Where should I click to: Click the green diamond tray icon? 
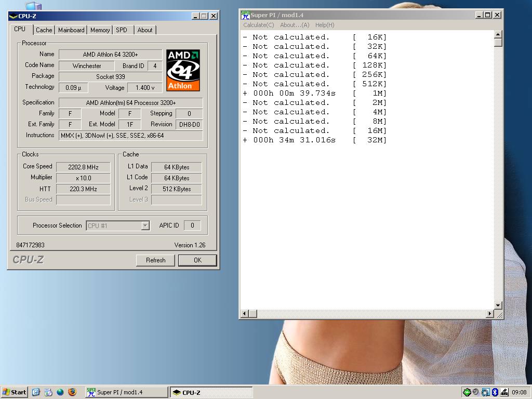coord(467,392)
